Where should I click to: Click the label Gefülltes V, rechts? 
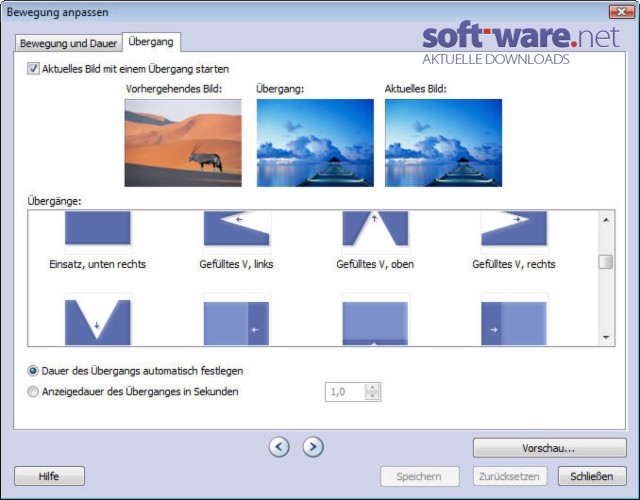click(514, 264)
